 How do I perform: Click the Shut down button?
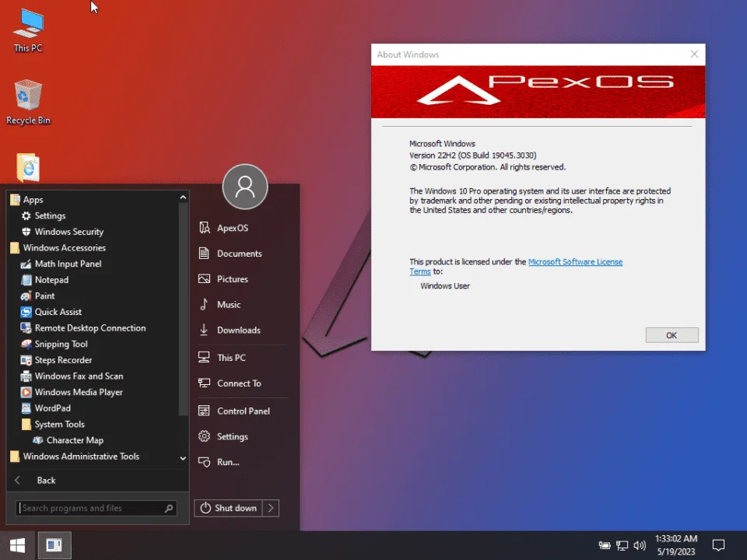228,508
